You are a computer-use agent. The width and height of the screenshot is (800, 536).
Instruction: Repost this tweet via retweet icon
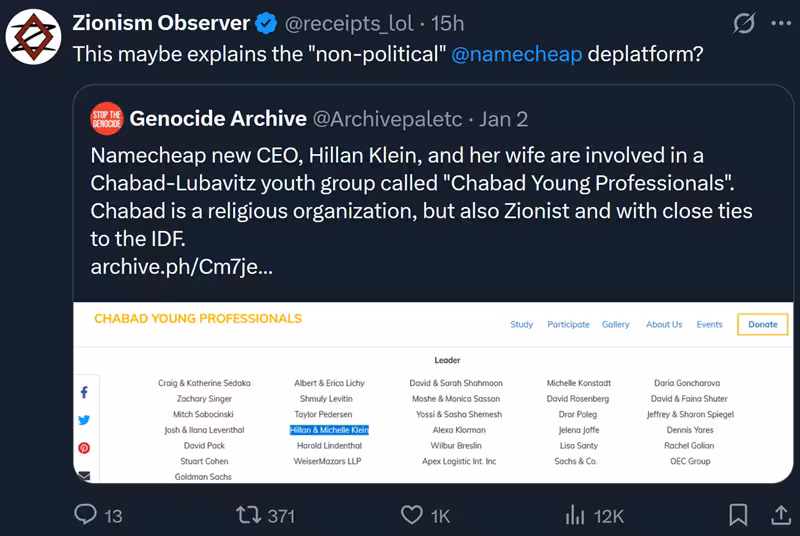click(247, 515)
